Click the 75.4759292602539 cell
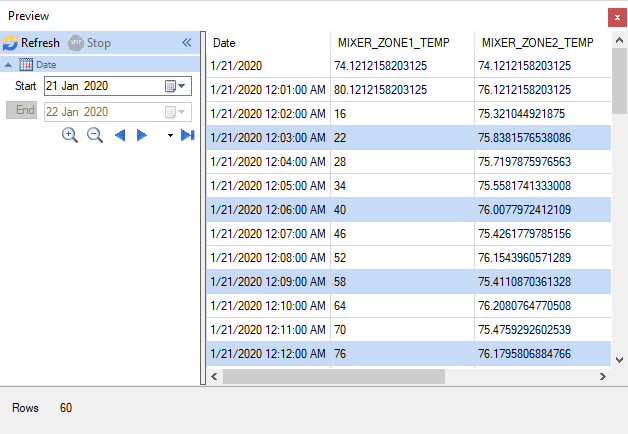The width and height of the screenshot is (628, 434). click(x=543, y=330)
